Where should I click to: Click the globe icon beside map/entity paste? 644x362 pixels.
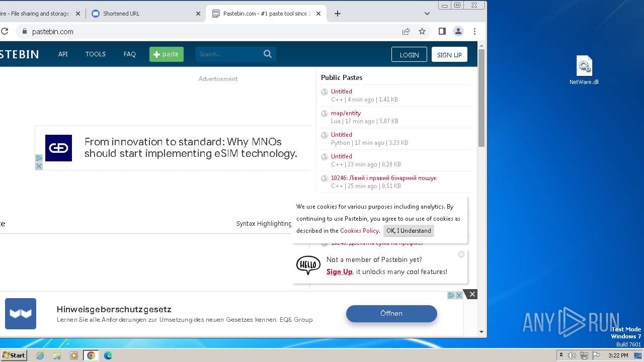(x=325, y=114)
